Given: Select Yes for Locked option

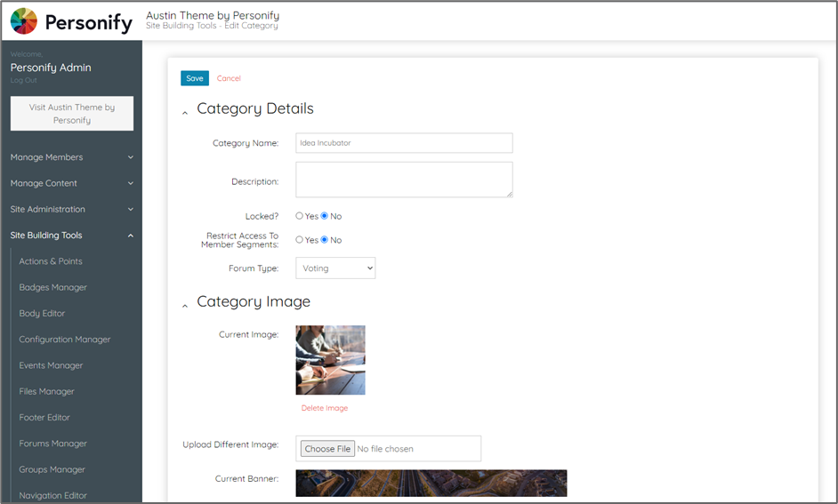Looking at the screenshot, I should [x=300, y=216].
